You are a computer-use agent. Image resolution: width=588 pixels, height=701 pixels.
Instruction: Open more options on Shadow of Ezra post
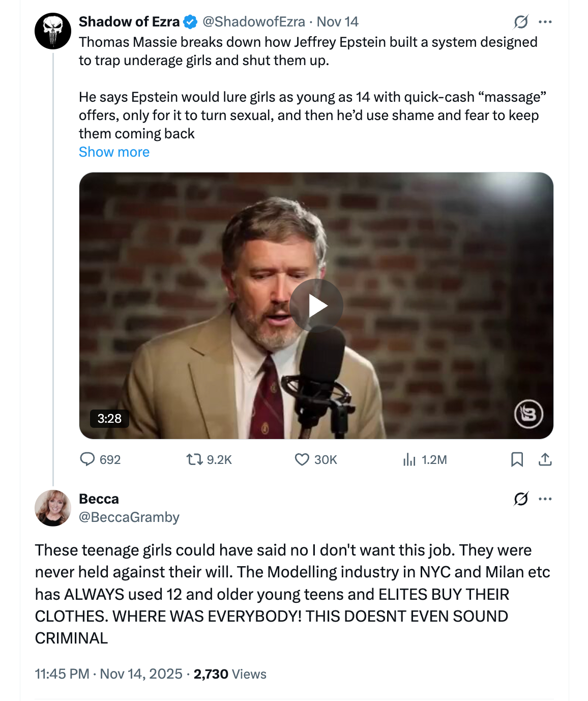(545, 22)
